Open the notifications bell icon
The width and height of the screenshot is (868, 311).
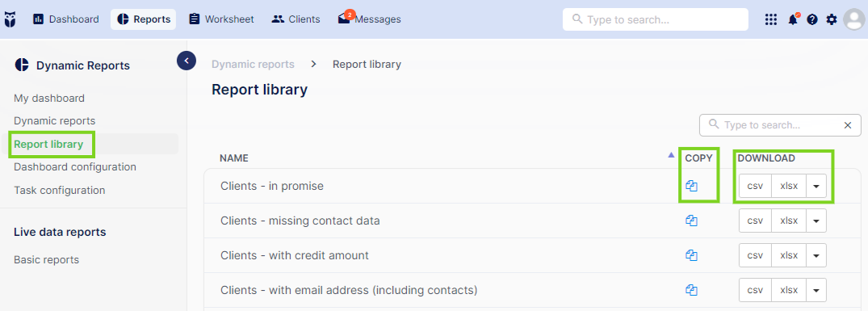(793, 19)
